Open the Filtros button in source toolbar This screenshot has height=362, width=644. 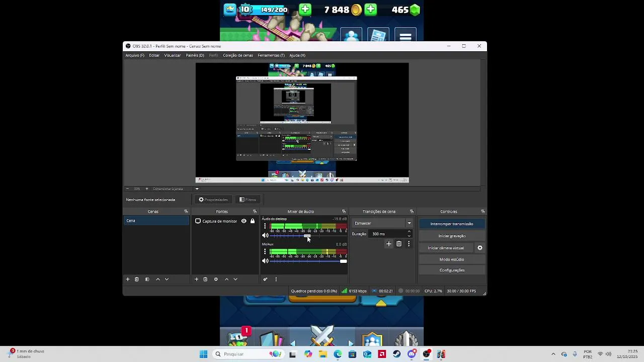(248, 200)
